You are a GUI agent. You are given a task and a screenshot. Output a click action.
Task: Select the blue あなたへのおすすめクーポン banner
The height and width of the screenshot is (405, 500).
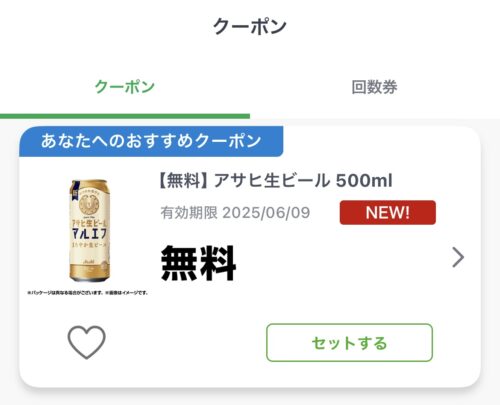(x=151, y=141)
